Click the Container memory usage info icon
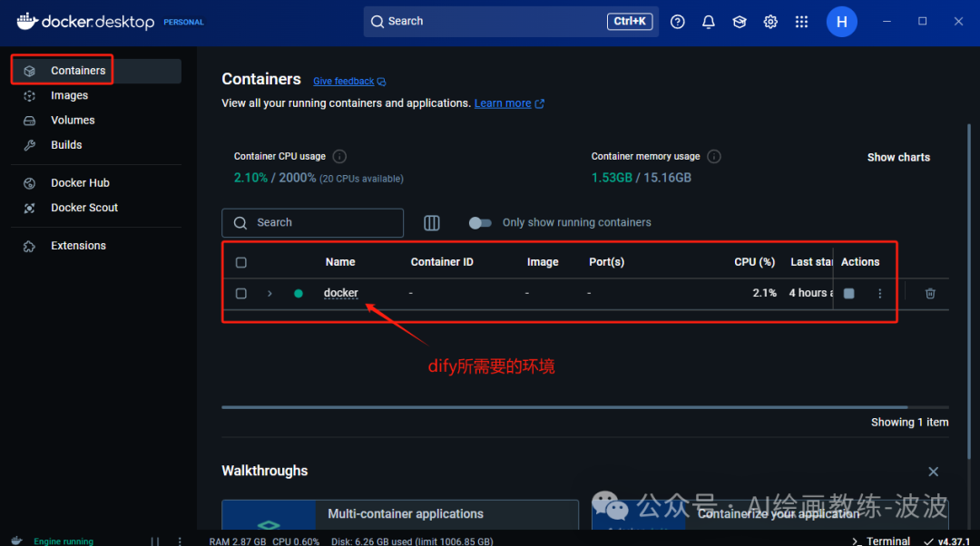980x546 pixels. (714, 156)
